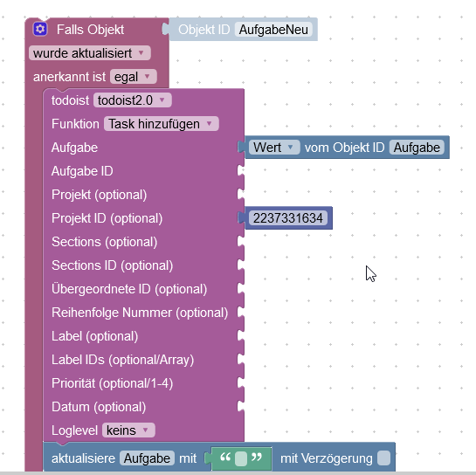Open the 'Task hinzufügen' function dropdown

(162, 124)
